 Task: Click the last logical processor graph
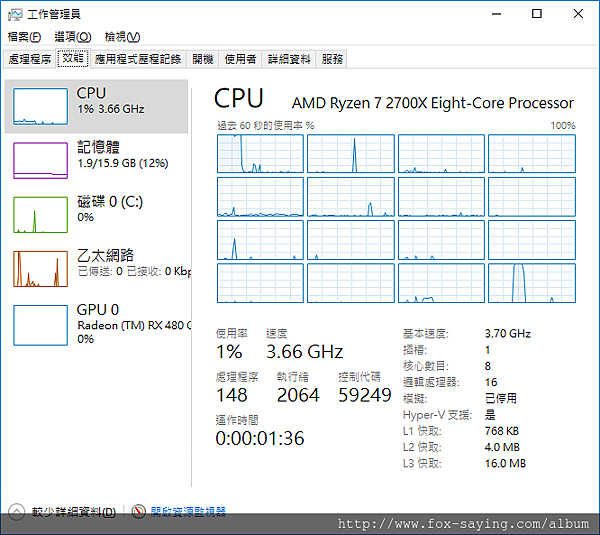tap(532, 283)
